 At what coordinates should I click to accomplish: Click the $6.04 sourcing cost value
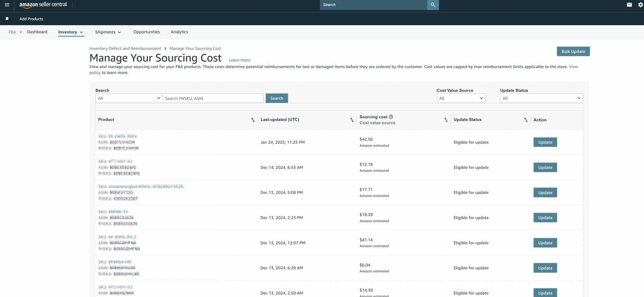(x=365, y=265)
